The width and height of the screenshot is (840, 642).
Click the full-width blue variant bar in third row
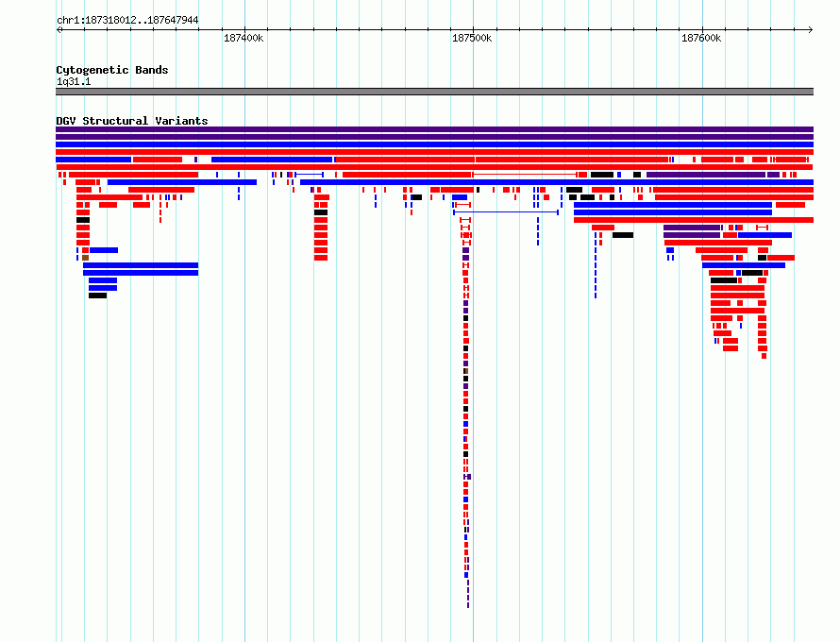434,144
